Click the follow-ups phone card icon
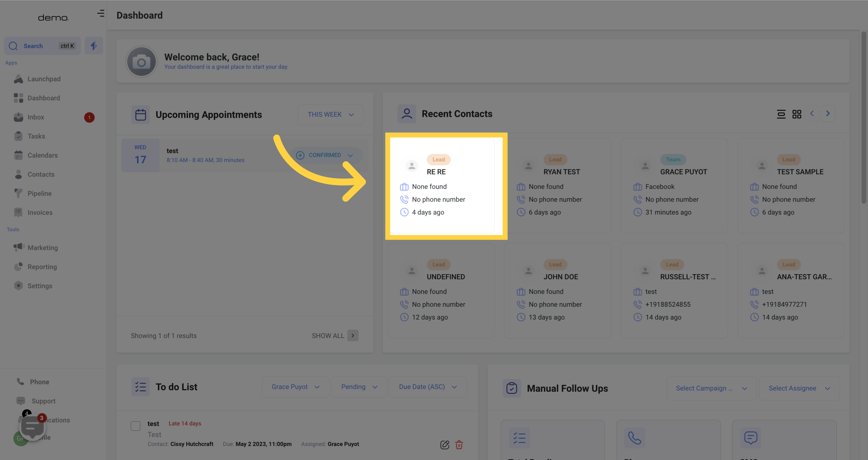The height and width of the screenshot is (460, 868). [x=635, y=438]
